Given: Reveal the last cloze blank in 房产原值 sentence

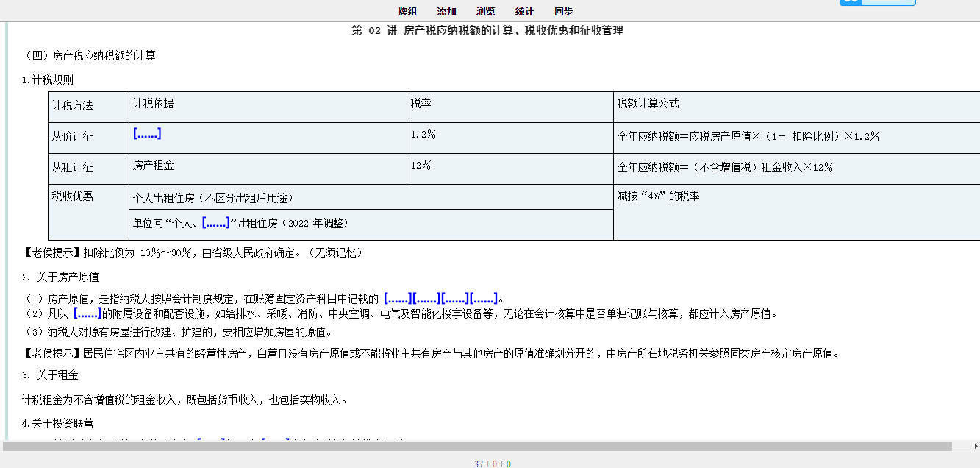Looking at the screenshot, I should click(484, 298).
